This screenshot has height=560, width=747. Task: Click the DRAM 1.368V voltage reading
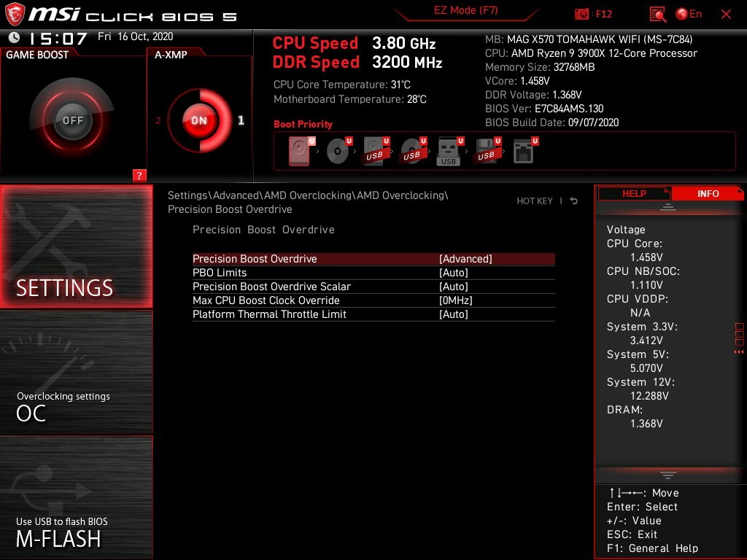pos(635,416)
